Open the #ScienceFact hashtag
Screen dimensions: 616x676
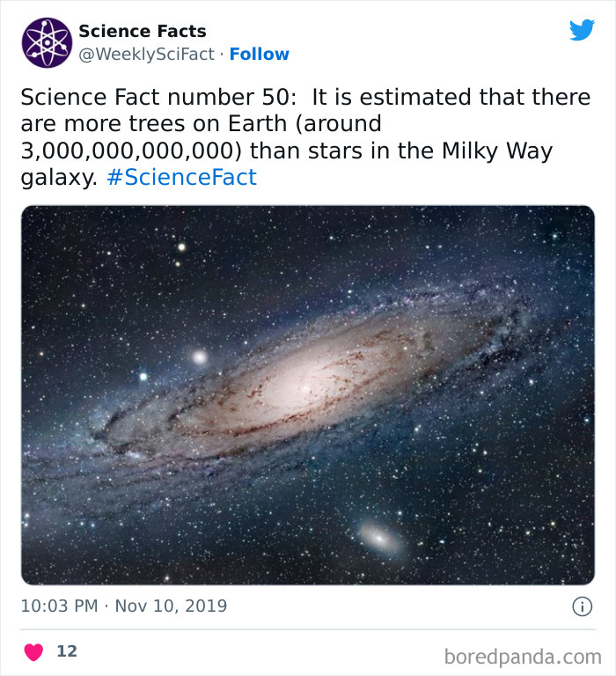click(181, 177)
